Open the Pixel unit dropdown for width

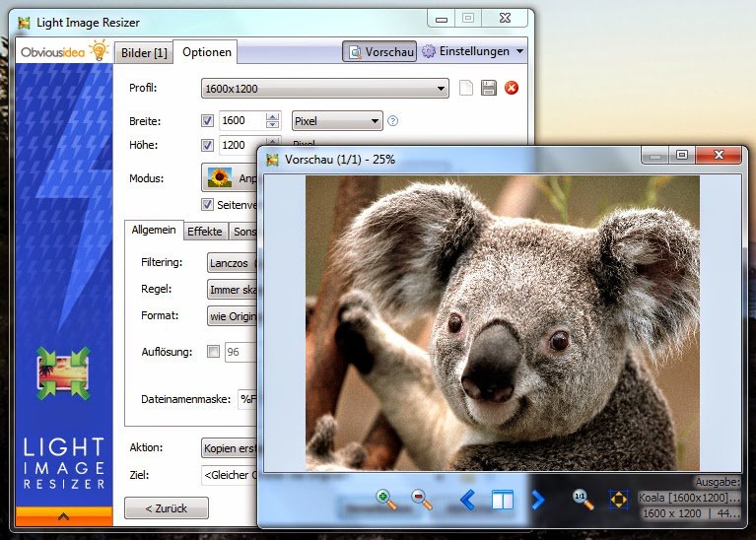(337, 120)
